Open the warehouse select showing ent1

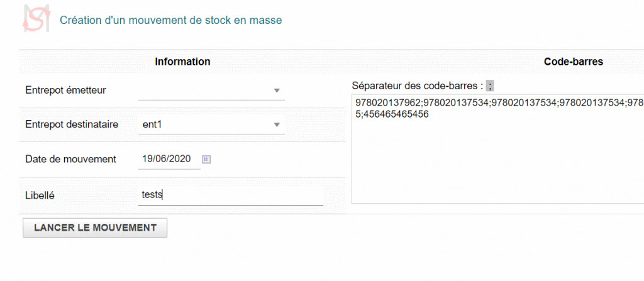pyautogui.click(x=211, y=124)
